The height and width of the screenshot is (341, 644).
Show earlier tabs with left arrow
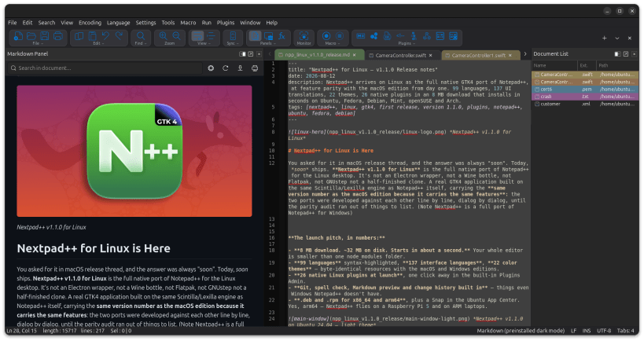click(x=270, y=54)
